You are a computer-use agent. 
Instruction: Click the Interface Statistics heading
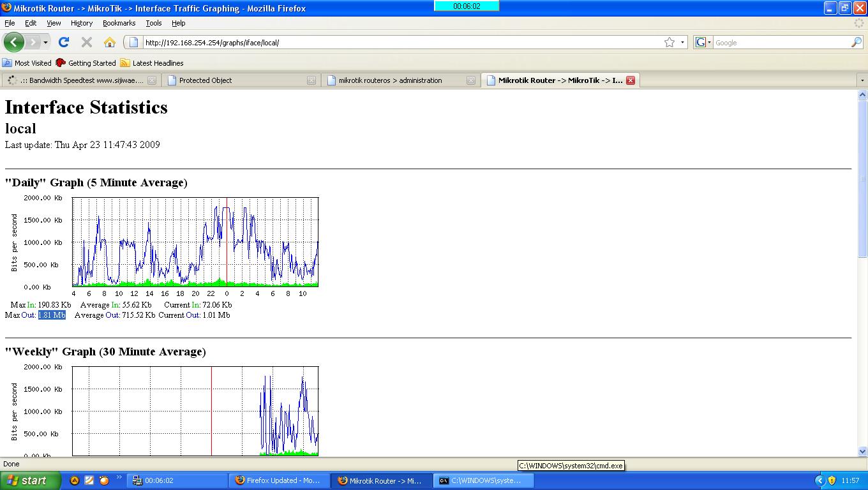pos(86,107)
